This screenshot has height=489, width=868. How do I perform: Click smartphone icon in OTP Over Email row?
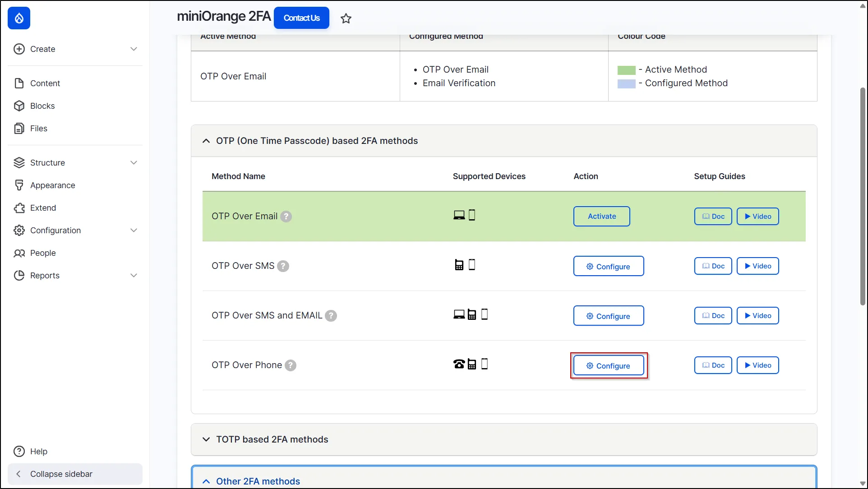point(472,215)
